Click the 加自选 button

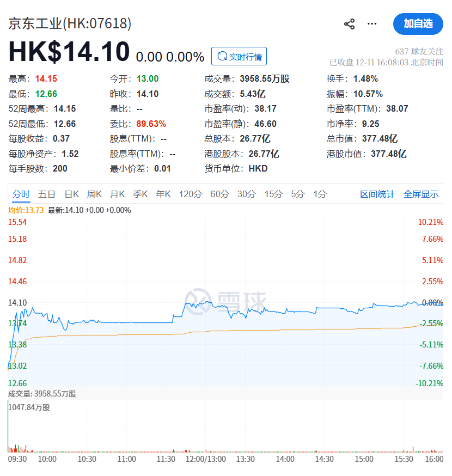click(x=418, y=23)
